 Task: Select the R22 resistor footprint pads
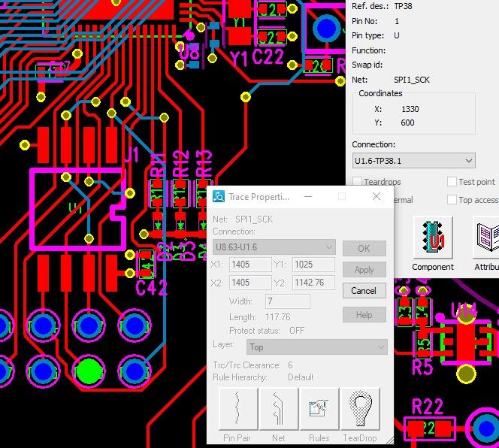429,428
